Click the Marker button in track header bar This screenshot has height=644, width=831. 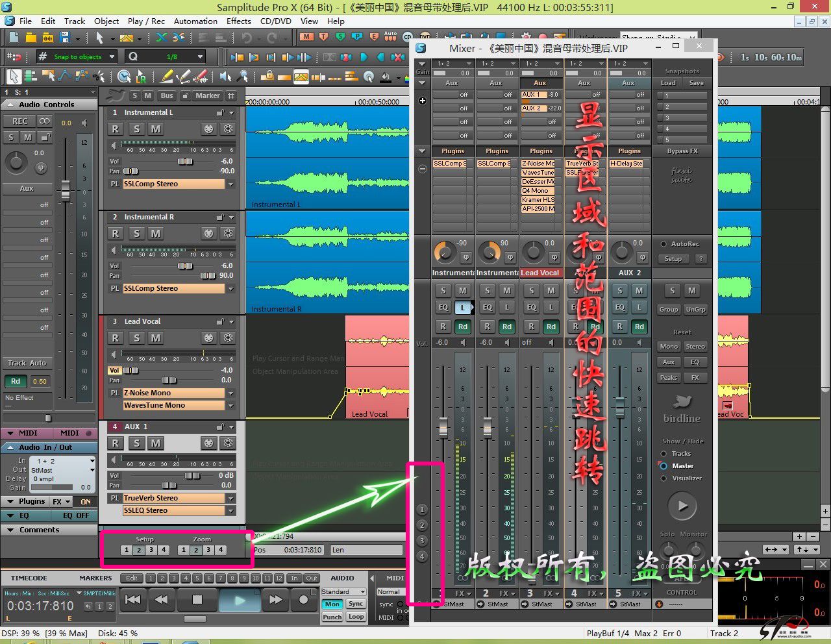[x=208, y=95]
